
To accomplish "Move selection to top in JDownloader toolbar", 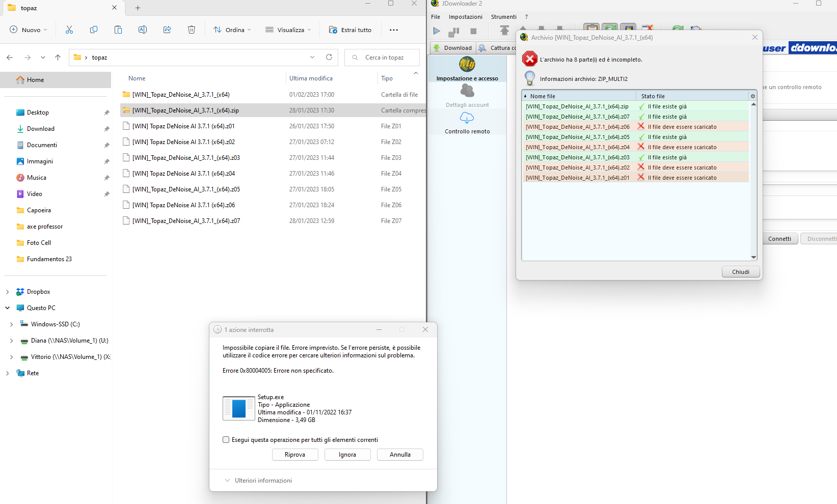I will click(504, 31).
